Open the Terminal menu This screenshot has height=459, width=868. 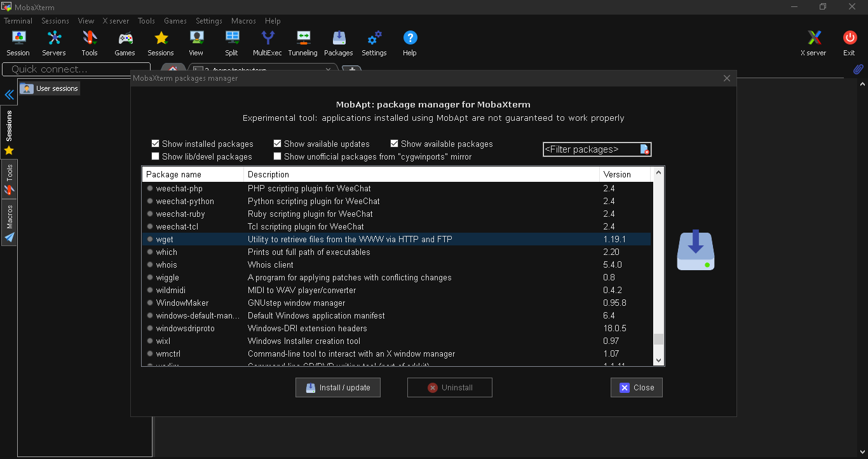tap(18, 21)
